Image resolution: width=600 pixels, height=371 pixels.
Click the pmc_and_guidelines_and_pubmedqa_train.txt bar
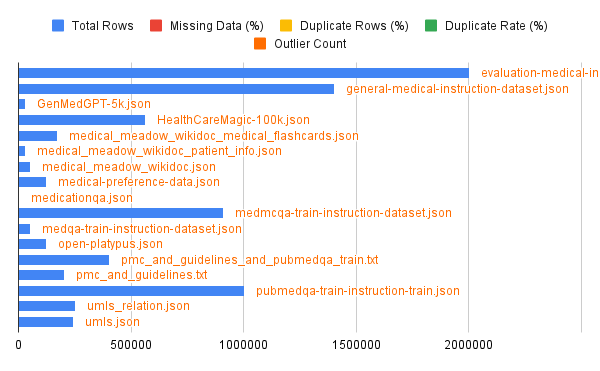[64, 260]
